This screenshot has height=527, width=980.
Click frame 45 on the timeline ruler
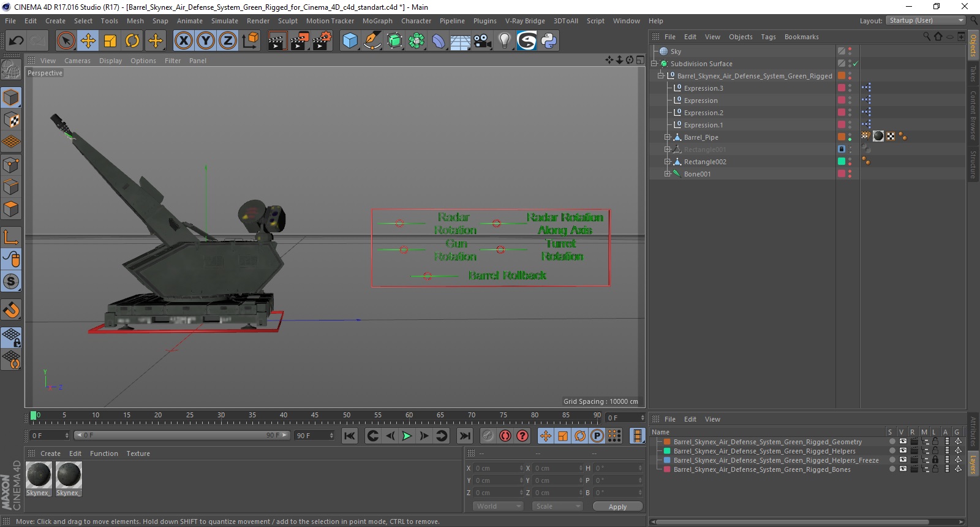coord(315,415)
